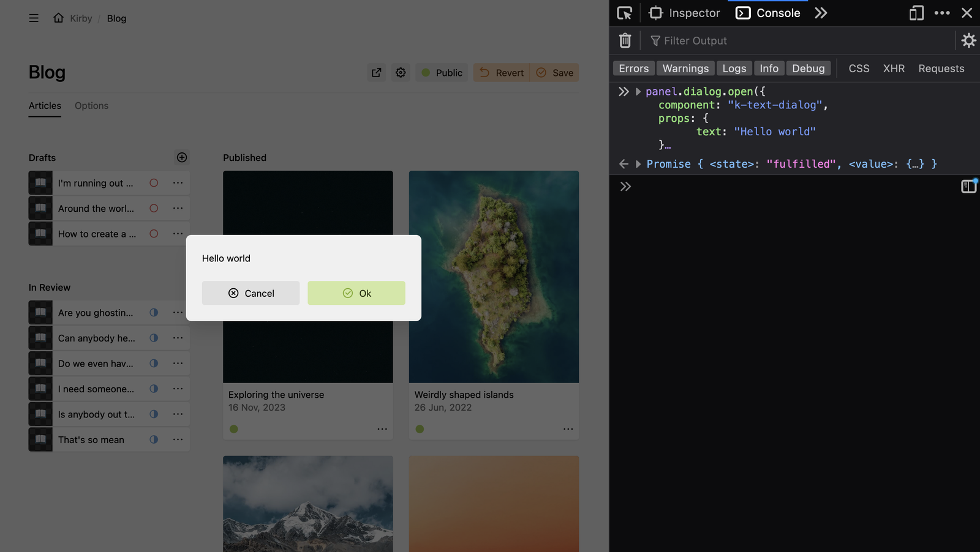Open options for Weirdly shaped islands card

pos(568,429)
